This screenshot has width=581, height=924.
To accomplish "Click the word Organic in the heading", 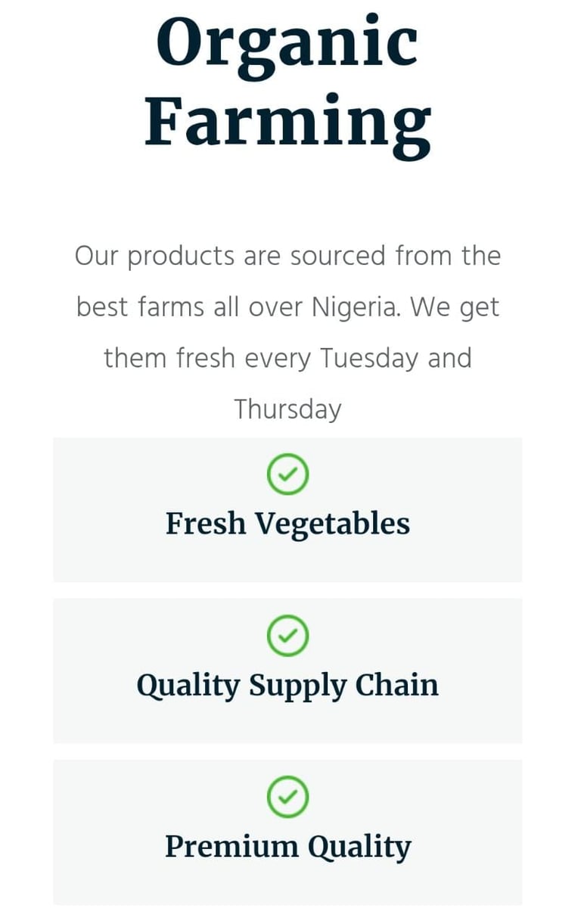I will [x=287, y=44].
